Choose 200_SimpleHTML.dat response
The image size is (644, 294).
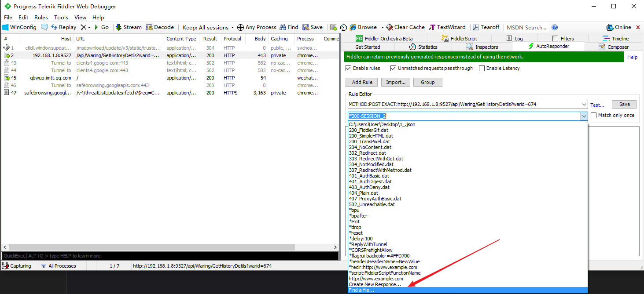pyautogui.click(x=467, y=136)
